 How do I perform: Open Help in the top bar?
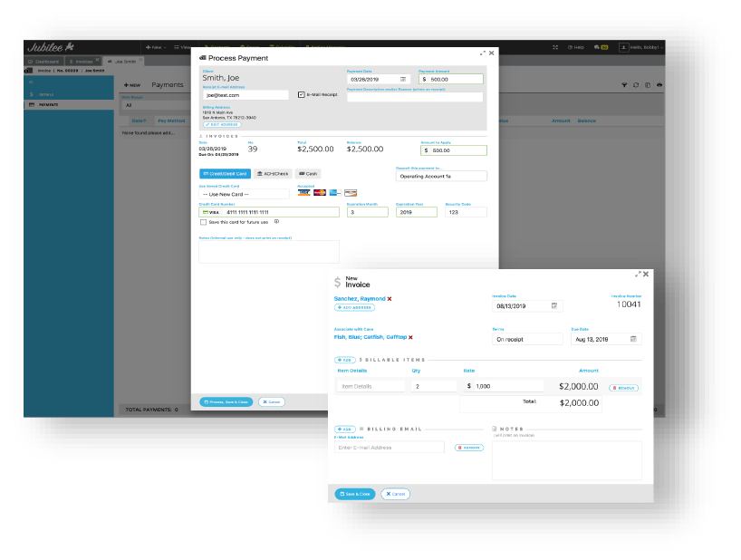coord(575,47)
